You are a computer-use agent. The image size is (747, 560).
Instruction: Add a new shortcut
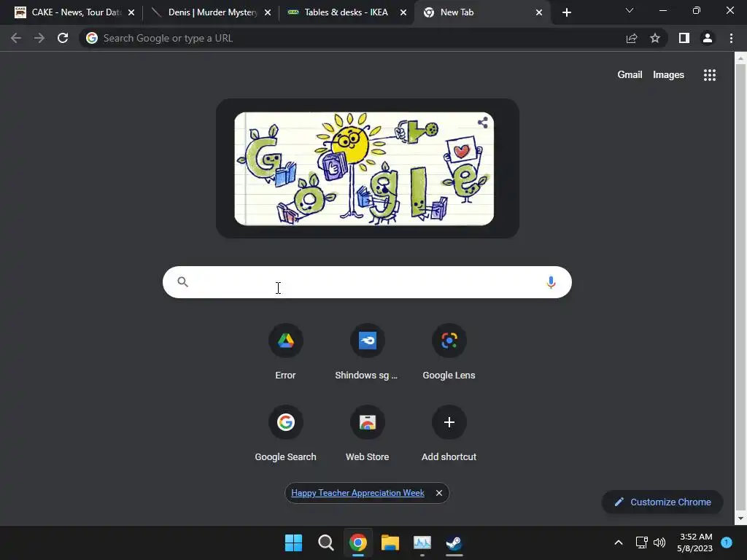[x=449, y=434]
